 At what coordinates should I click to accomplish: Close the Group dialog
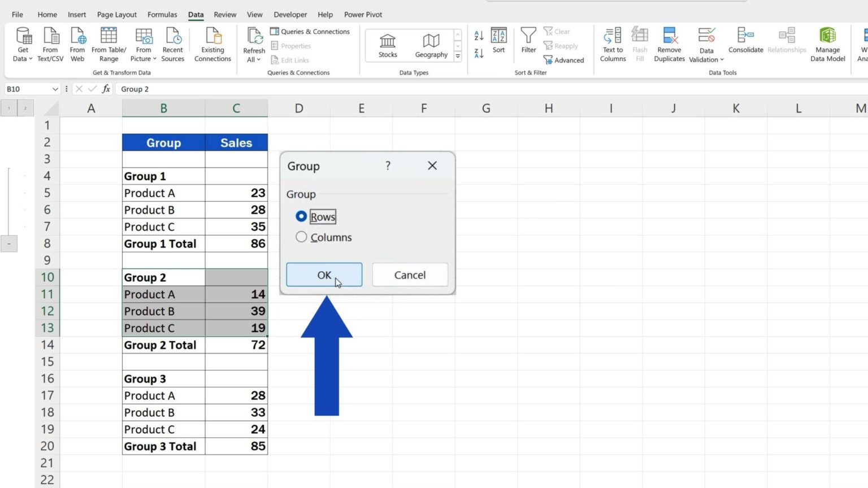pos(432,165)
